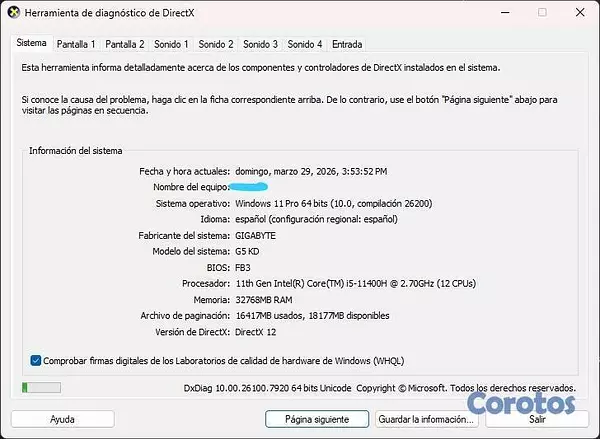Screen dimensions: 600x439
Task: Close the DirectX diagnostic window
Action: point(580,12)
